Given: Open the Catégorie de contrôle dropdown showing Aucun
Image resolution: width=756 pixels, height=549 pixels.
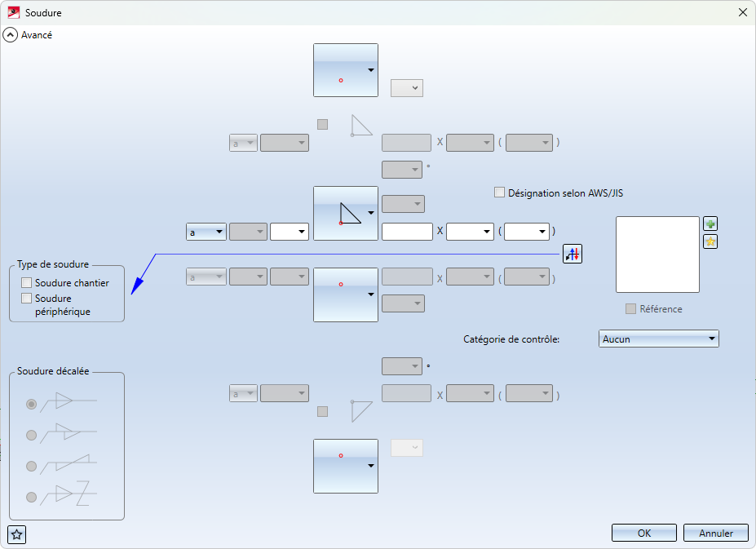Looking at the screenshot, I should (x=659, y=339).
